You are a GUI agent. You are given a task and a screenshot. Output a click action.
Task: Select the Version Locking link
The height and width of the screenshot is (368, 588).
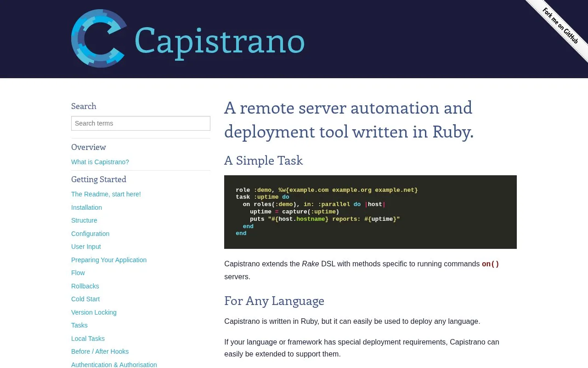tap(94, 312)
